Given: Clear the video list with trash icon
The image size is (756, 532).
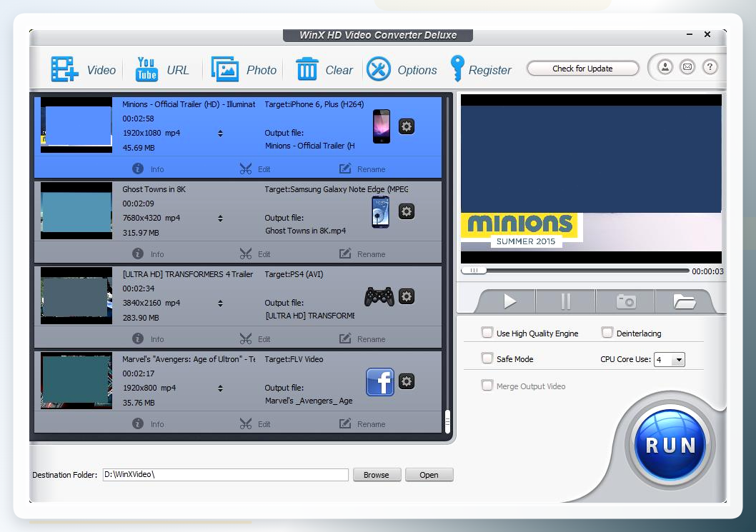Looking at the screenshot, I should 324,70.
